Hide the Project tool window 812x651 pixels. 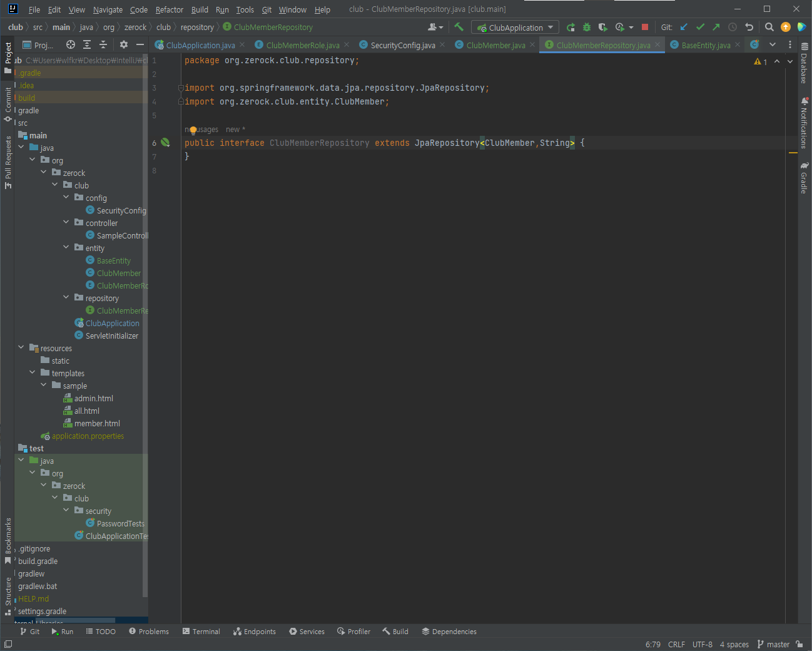(x=140, y=44)
